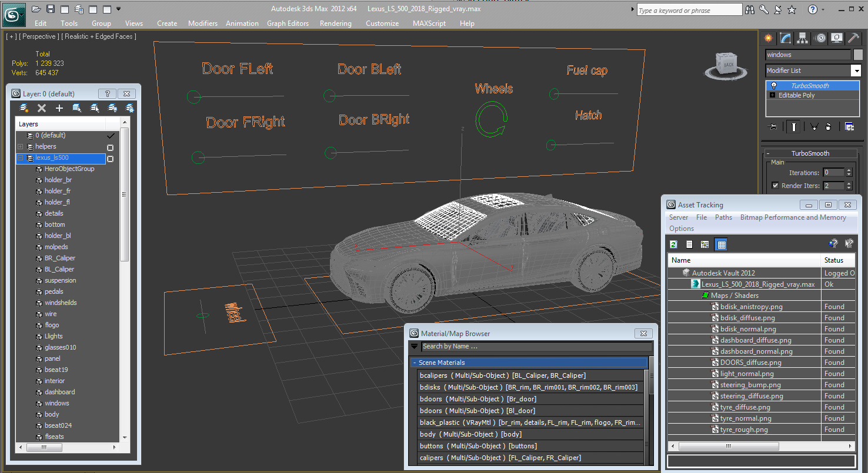This screenshot has width=868, height=473.
Task: Switch to the Utilities hammer panel tab
Action: tap(854, 38)
